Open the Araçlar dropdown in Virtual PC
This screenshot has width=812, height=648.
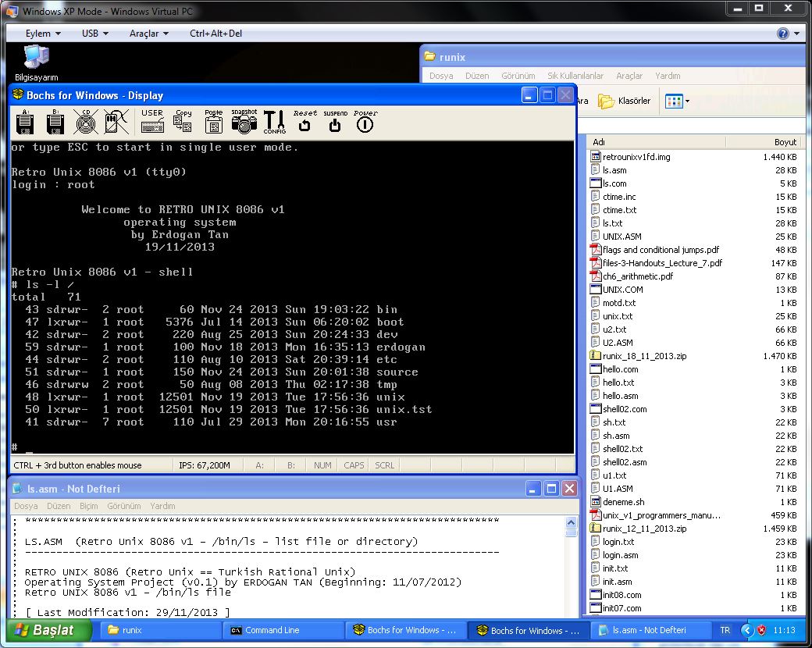(x=149, y=33)
